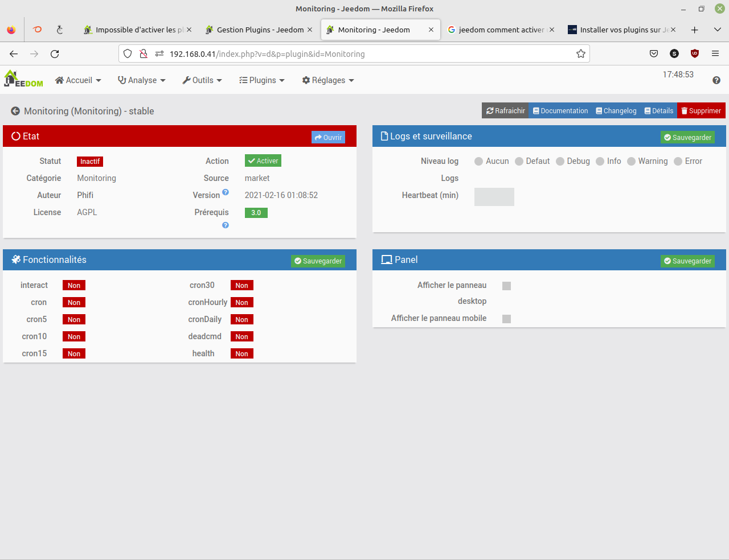729x560 pixels.
Task: Click the Ouvrir button in the Etat panel
Action: pos(328,137)
